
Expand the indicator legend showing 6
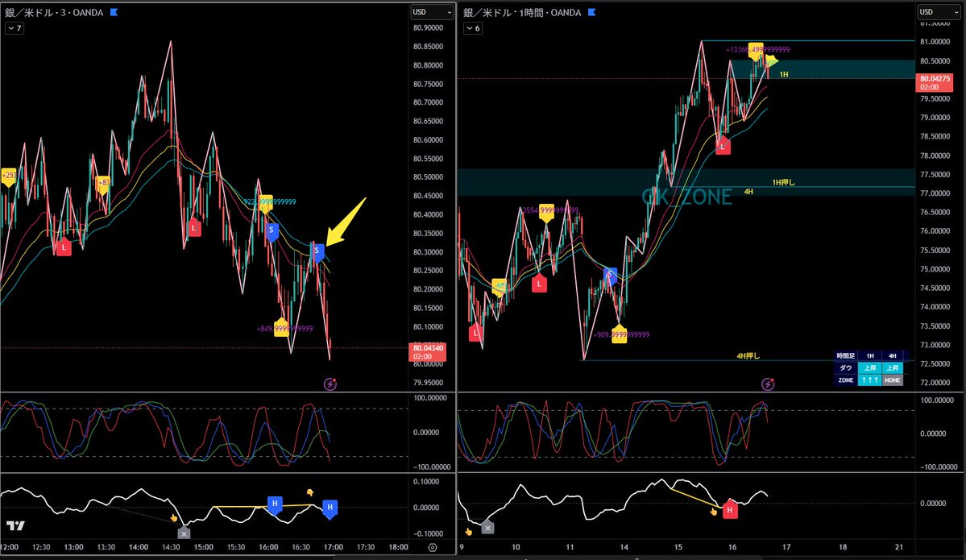coord(473,28)
